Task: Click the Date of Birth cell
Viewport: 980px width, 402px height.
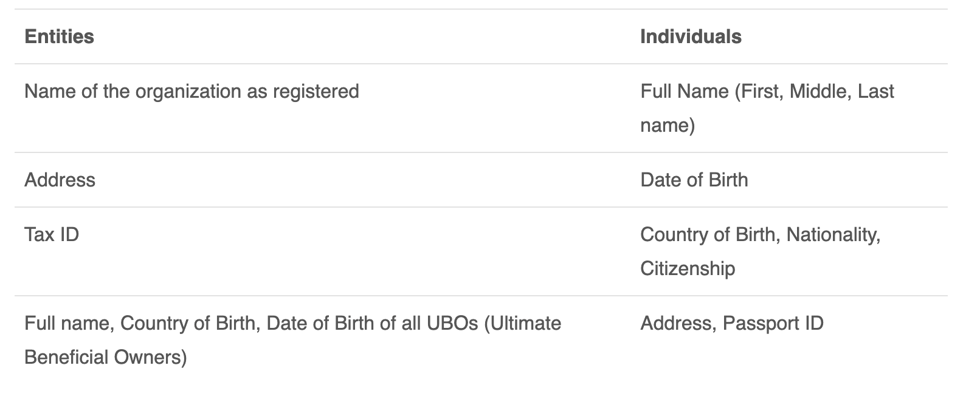Action: tap(694, 180)
